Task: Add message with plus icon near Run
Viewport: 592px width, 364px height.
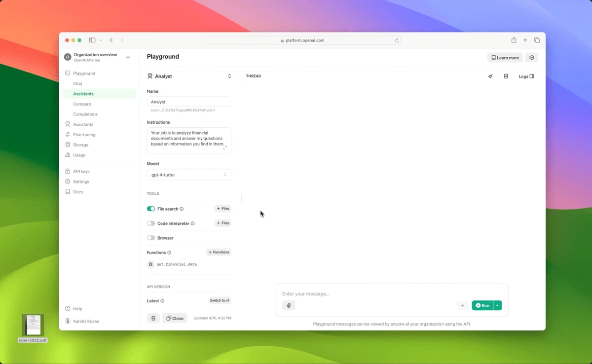Action: pos(462,305)
